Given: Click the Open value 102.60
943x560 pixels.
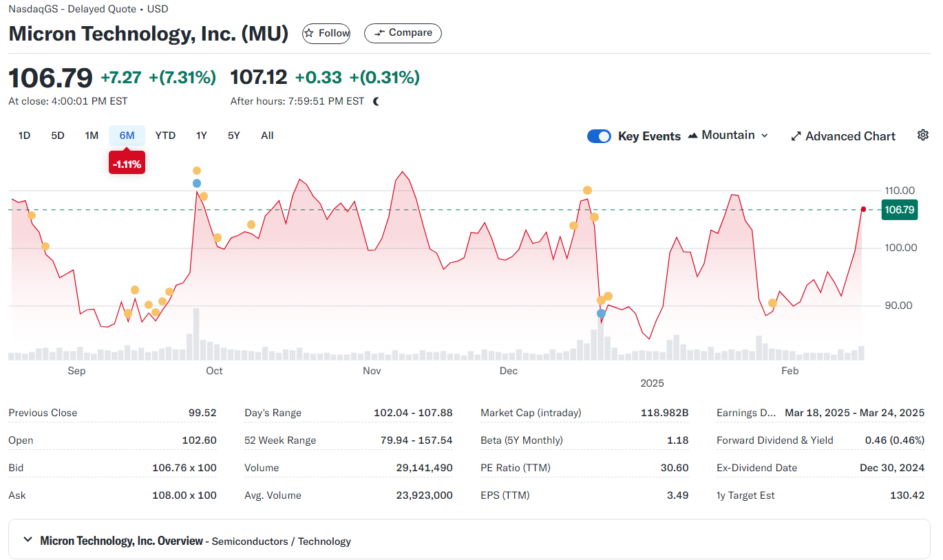Looking at the screenshot, I should [200, 440].
